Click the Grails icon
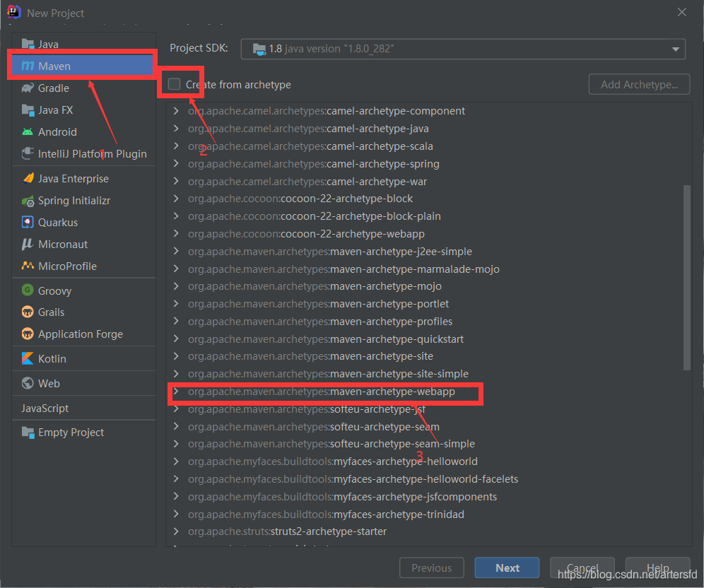Image resolution: width=704 pixels, height=588 pixels. 28,312
